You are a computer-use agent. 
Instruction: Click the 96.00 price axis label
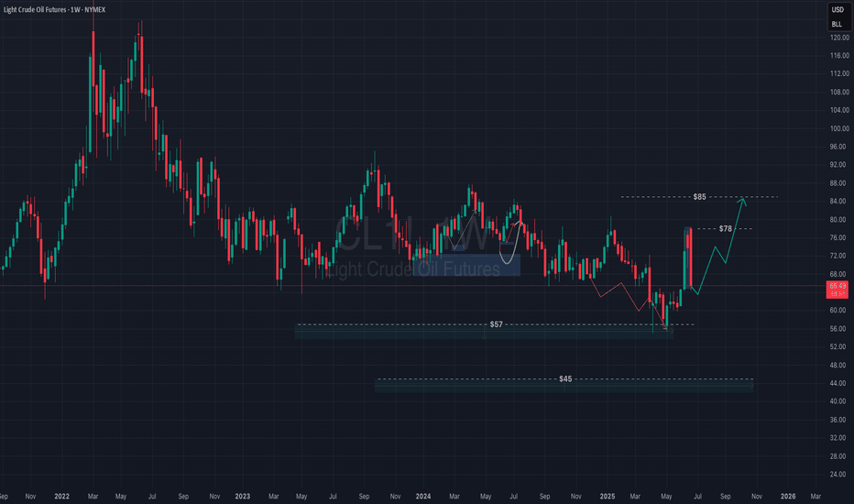pyautogui.click(x=839, y=147)
